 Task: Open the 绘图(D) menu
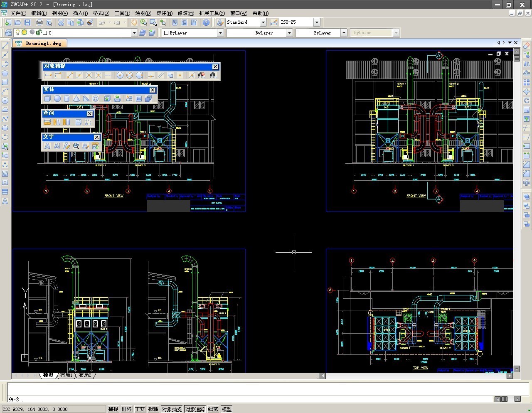click(x=143, y=13)
